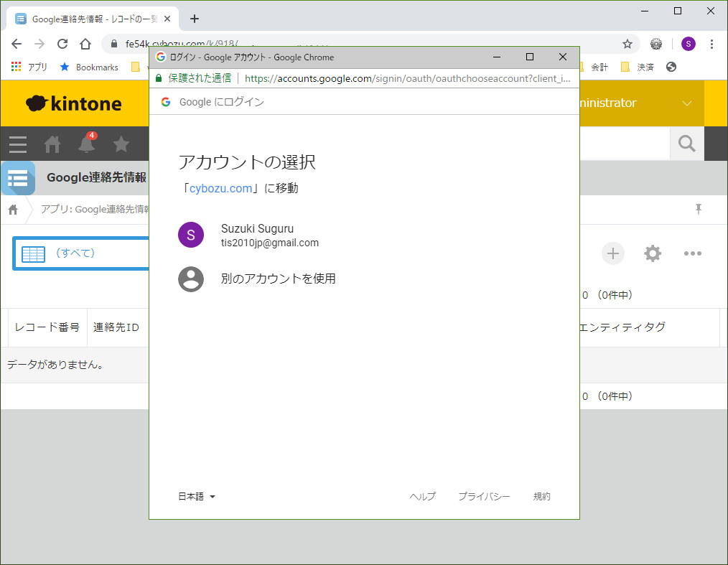Screen dimensions: 728x565
Task: Go to Chrome home page icon
Action: tap(85, 44)
